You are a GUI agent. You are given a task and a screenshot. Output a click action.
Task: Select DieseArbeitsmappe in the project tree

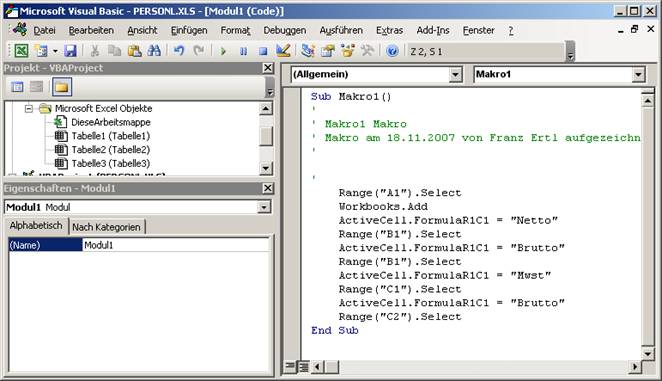point(111,122)
